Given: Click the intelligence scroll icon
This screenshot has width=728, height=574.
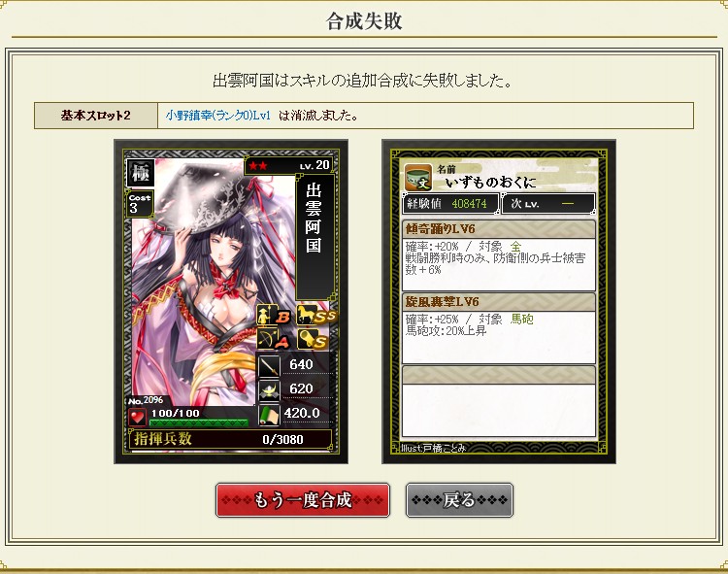Looking at the screenshot, I should [269, 414].
